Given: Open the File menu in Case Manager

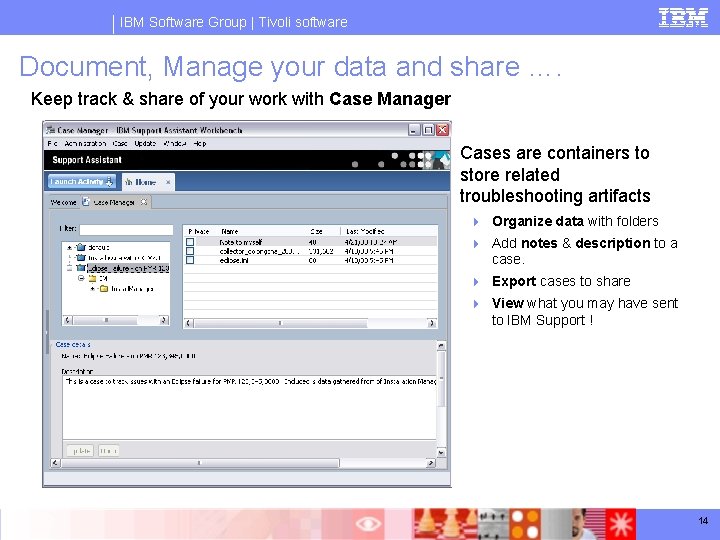Looking at the screenshot, I should 52,144.
